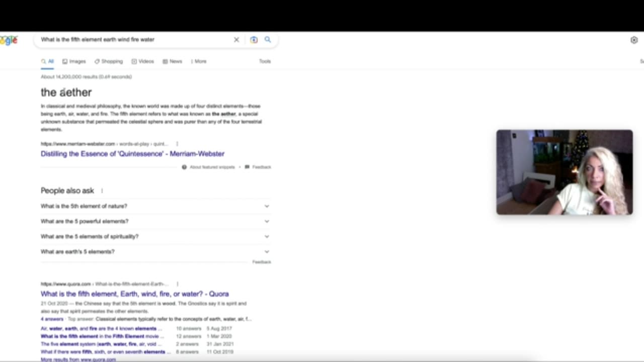Click the webcam video overlay thumbnail

tap(565, 172)
